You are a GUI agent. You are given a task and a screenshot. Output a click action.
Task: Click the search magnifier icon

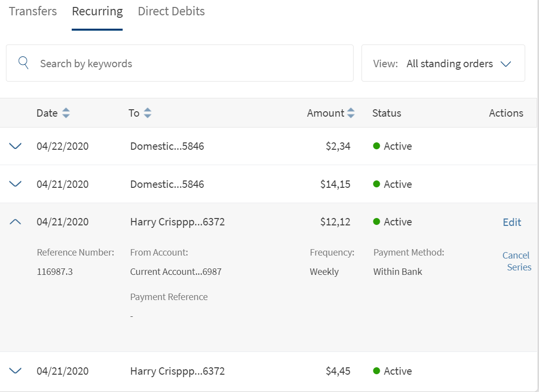[x=23, y=63]
